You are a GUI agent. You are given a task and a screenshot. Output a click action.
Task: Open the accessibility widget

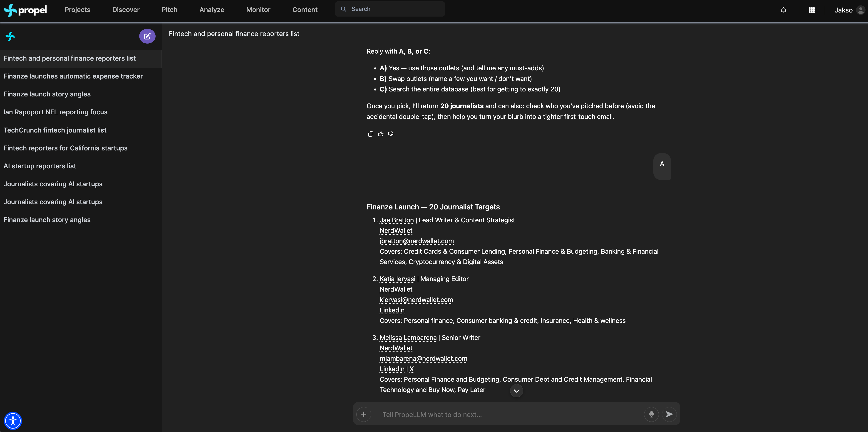13,421
